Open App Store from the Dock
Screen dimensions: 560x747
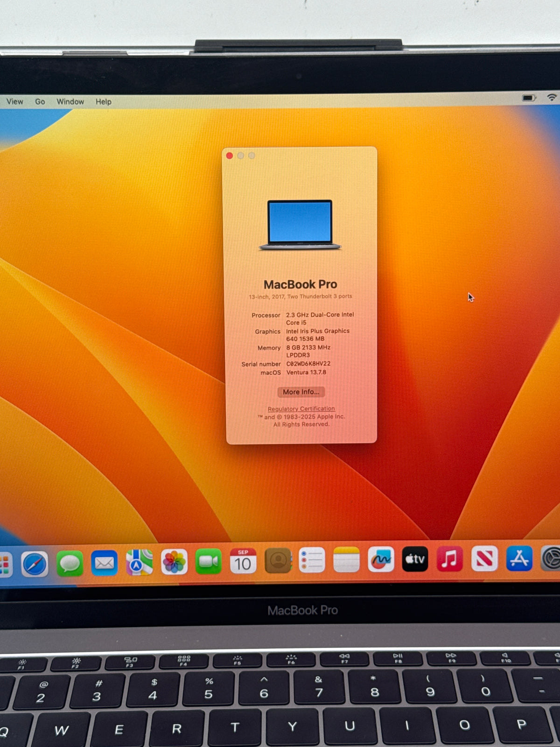click(519, 558)
